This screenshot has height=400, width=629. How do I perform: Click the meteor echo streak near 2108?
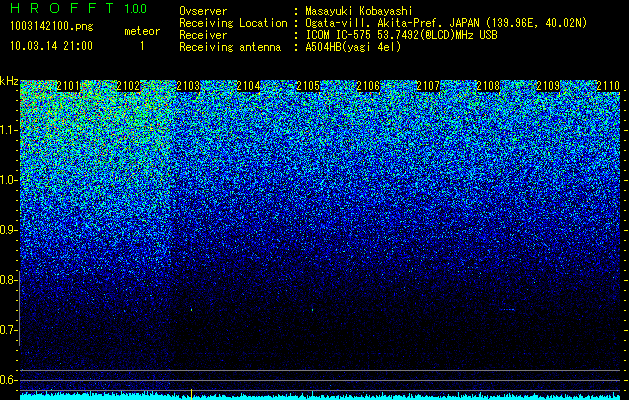(x=507, y=309)
